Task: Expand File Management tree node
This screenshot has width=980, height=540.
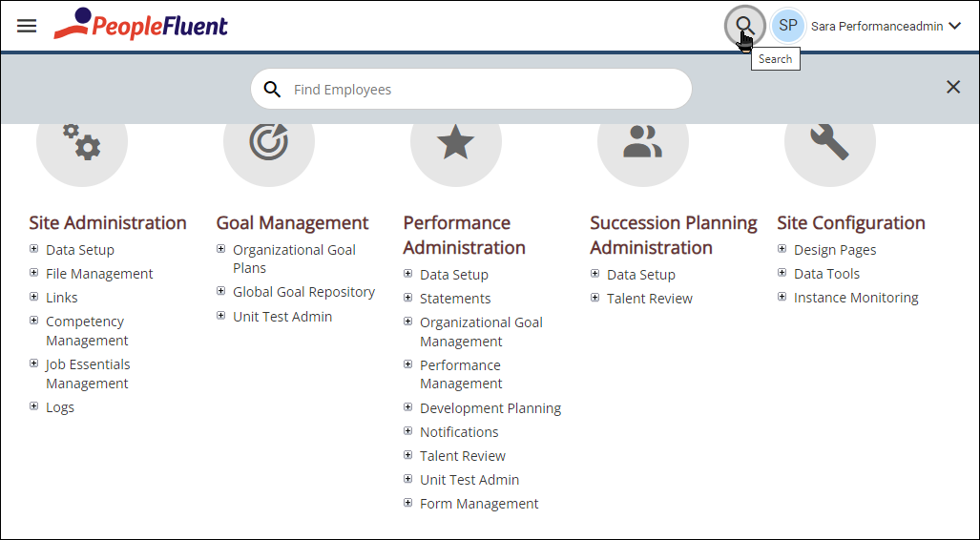Action: tap(33, 273)
